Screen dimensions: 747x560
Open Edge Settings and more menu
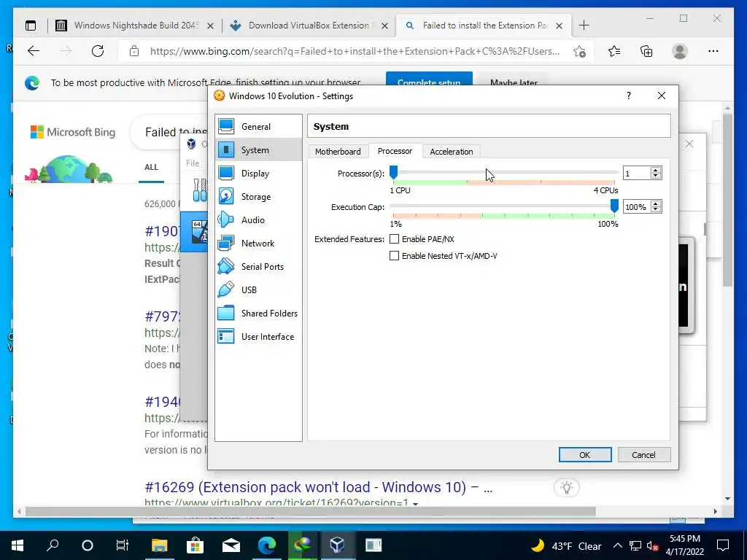[713, 51]
